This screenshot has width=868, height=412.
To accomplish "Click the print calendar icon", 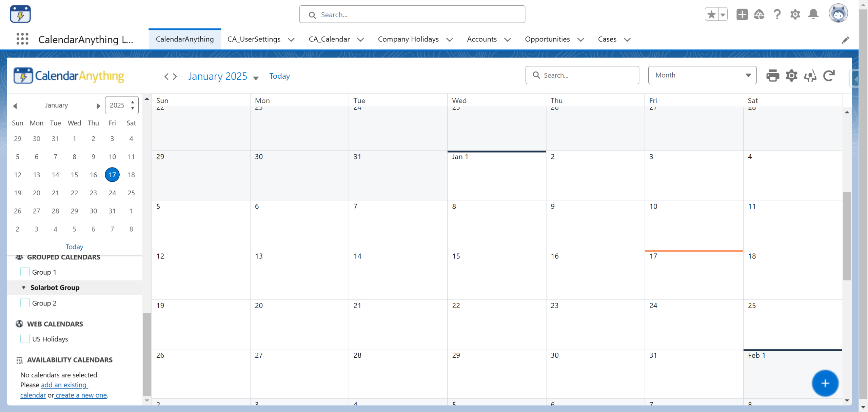I will pos(772,75).
